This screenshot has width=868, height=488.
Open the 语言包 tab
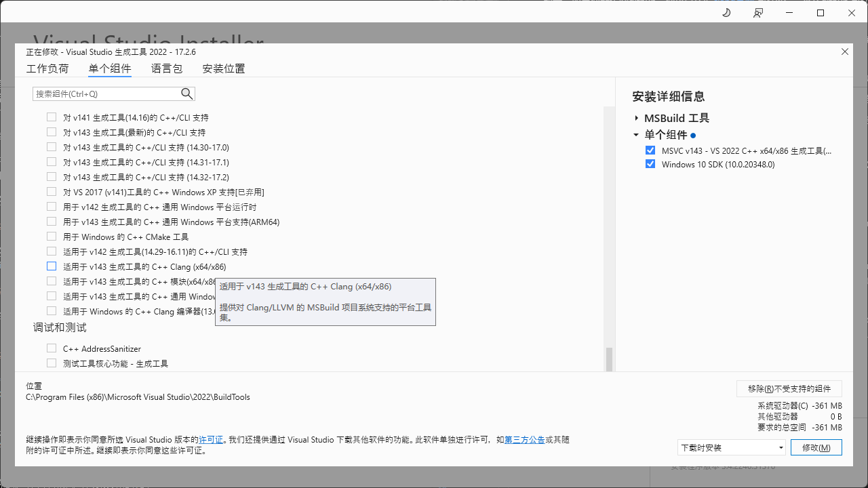(167, 68)
